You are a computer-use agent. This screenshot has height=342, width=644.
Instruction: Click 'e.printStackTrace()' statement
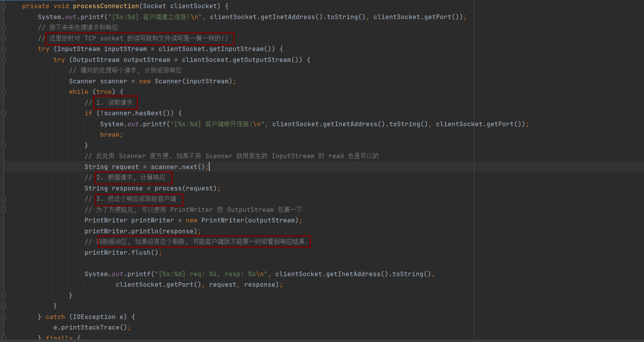92,328
